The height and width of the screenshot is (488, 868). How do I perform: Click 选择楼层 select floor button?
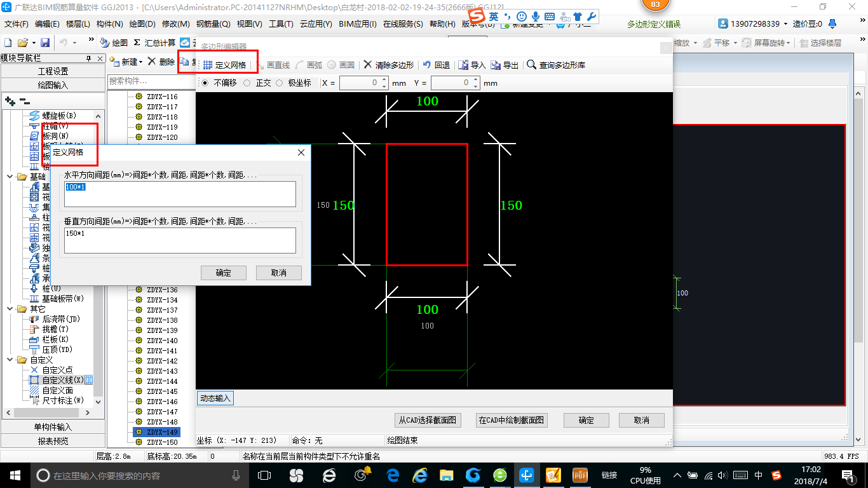tap(821, 43)
